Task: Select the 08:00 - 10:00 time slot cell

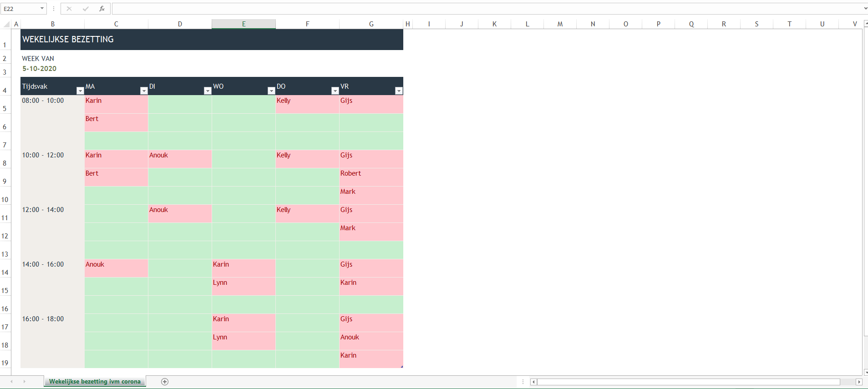Action: [x=52, y=104]
